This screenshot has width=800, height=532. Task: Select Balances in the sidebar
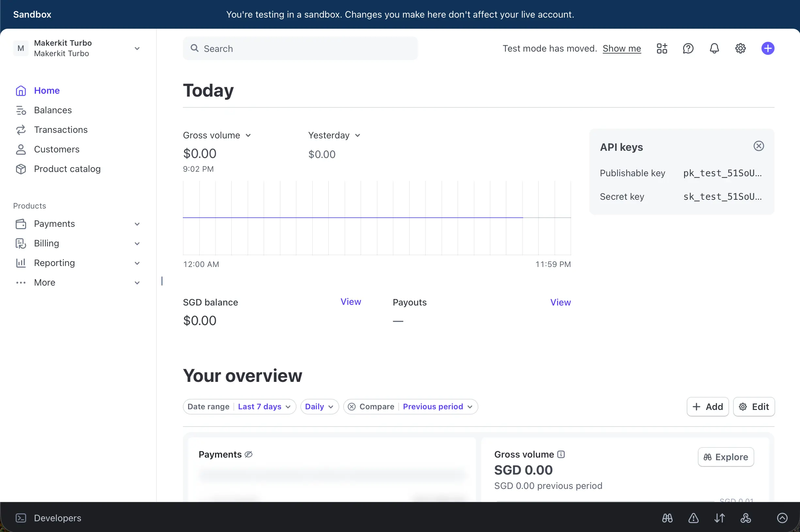53,110
